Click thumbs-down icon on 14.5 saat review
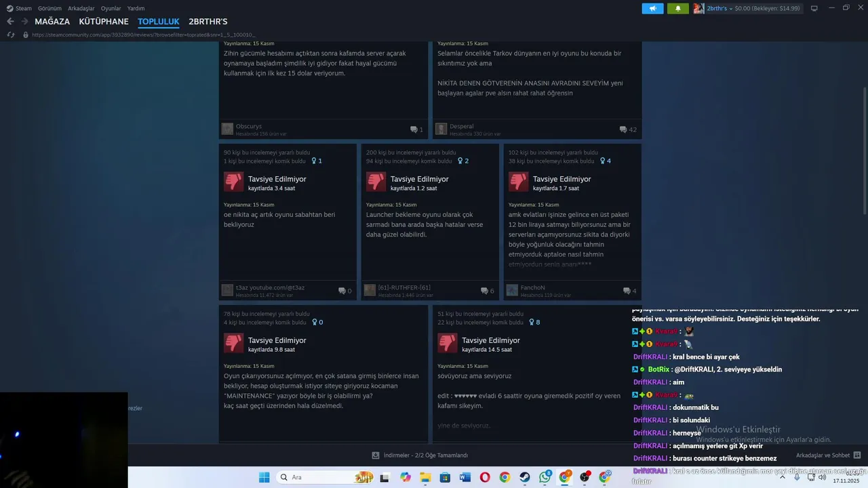 click(x=448, y=343)
